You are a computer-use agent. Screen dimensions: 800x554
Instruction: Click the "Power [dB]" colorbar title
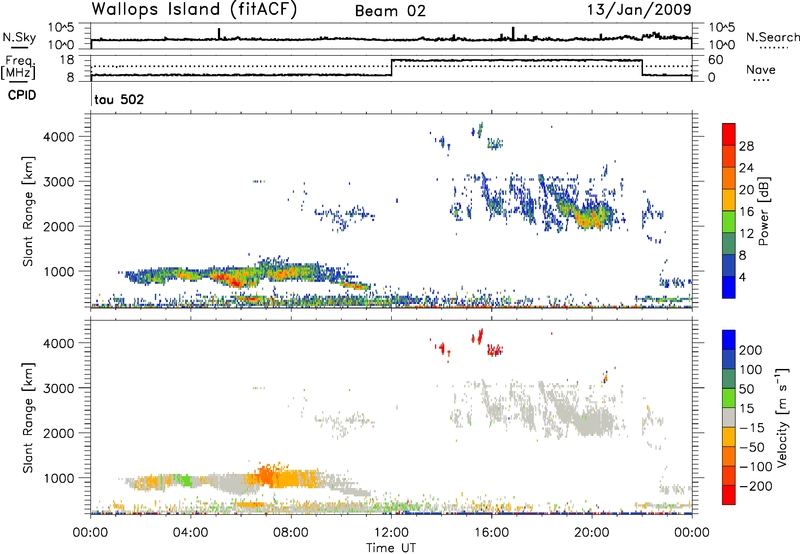(763, 211)
